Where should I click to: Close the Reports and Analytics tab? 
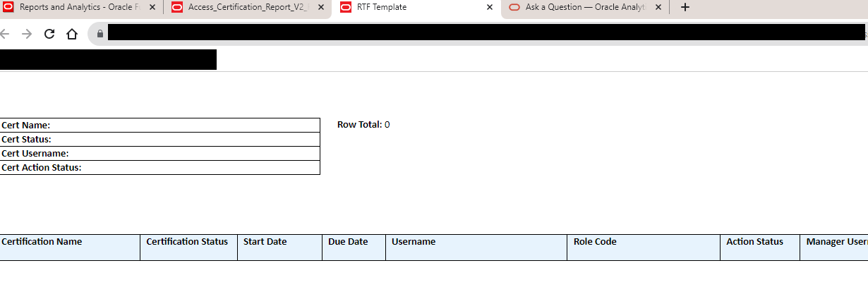(152, 7)
